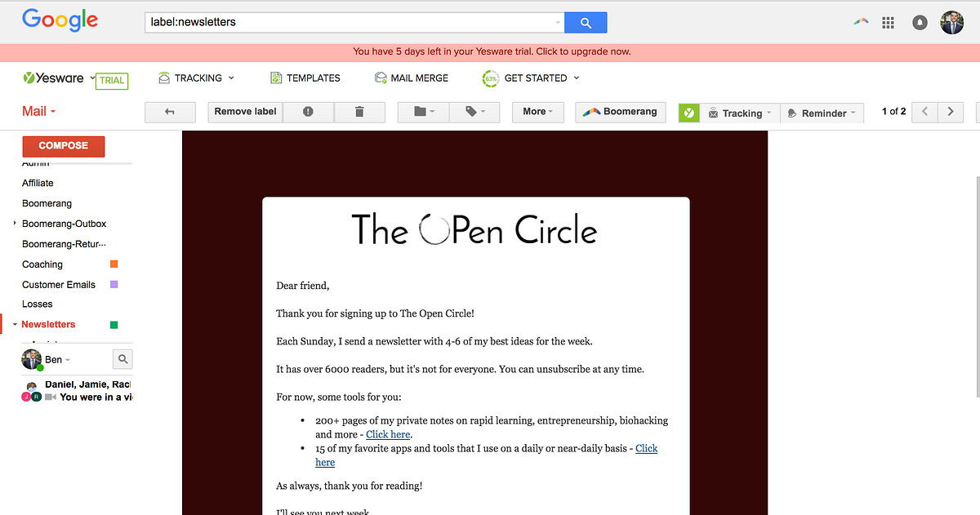Image resolution: width=980 pixels, height=515 pixels.
Task: Click The Open Circle newsletter logo
Action: pyautogui.click(x=474, y=229)
